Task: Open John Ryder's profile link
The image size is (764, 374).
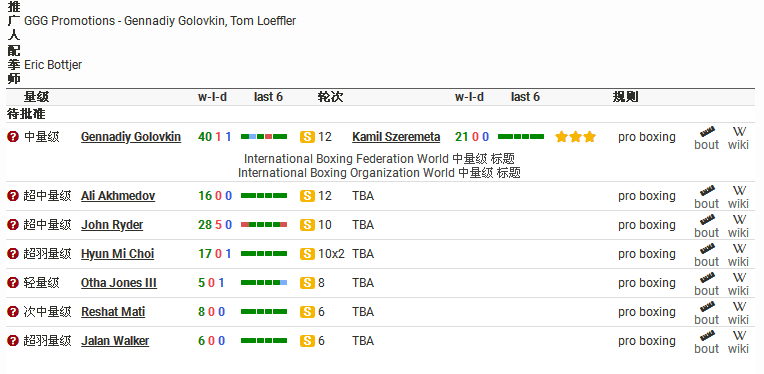Action: coord(112,225)
